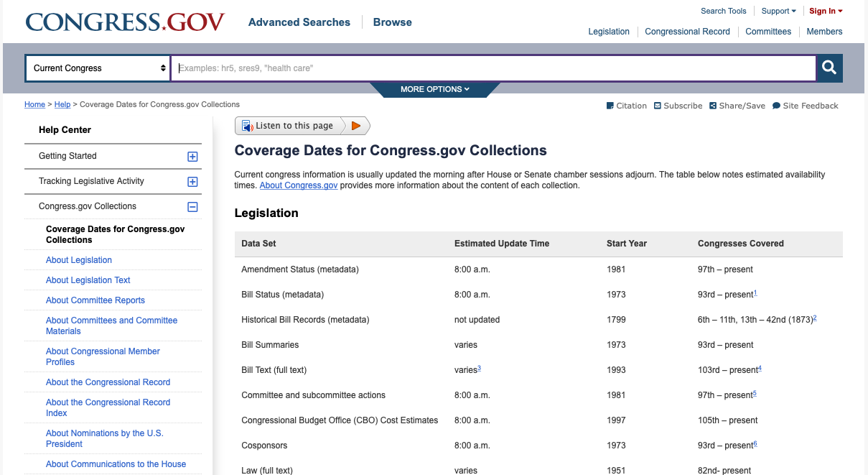Open the Browse page
The width and height of the screenshot is (868, 475).
click(x=393, y=22)
